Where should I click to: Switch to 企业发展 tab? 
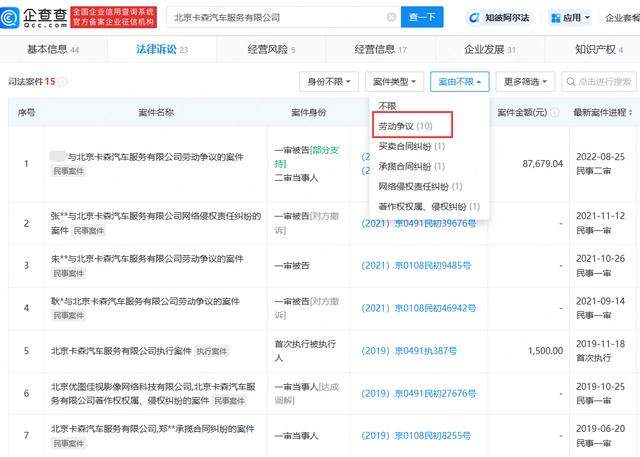[x=490, y=49]
